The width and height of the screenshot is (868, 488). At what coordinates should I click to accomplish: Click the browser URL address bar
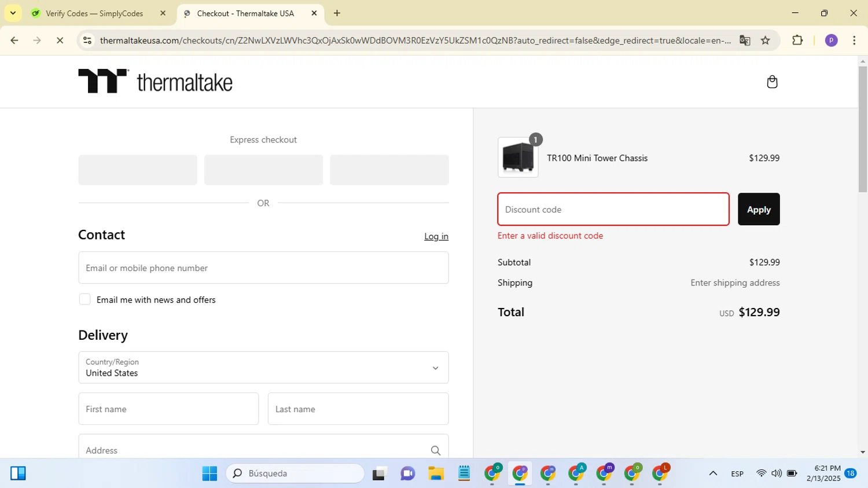(414, 41)
